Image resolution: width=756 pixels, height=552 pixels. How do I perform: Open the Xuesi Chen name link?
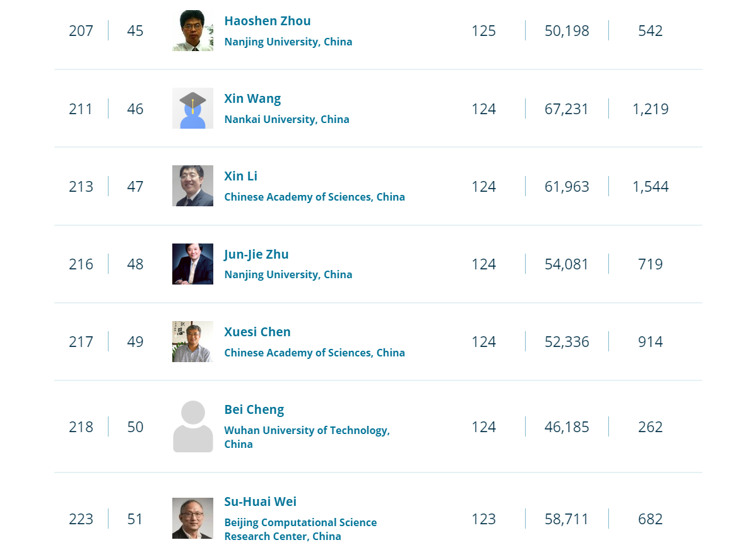click(257, 332)
